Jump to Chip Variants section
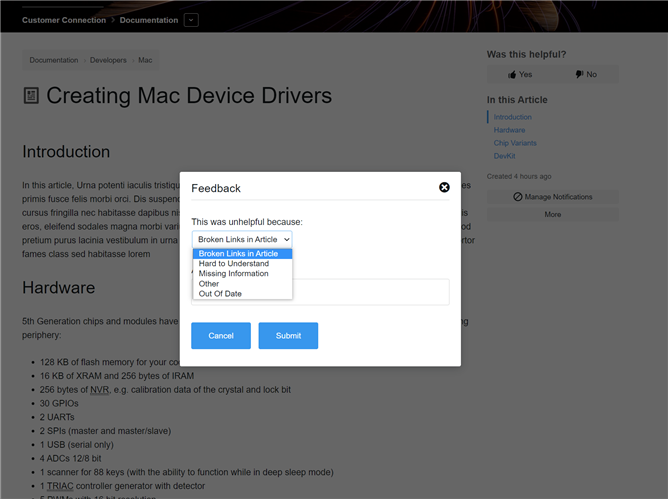This screenshot has width=668, height=499. (515, 143)
